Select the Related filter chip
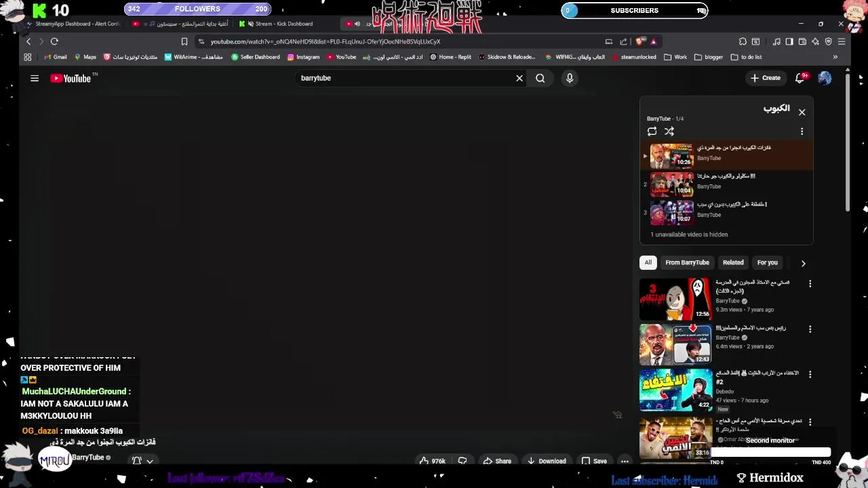This screenshot has height=488, width=868. (733, 262)
